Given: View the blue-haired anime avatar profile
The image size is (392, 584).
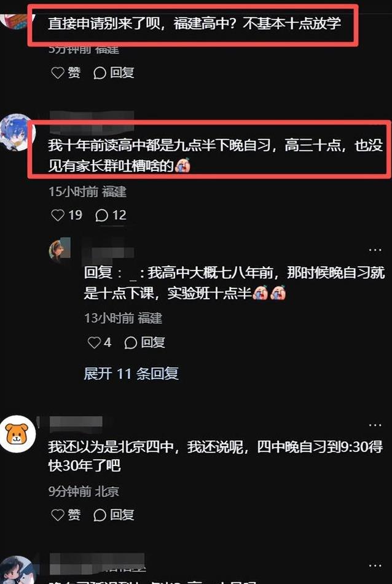Looking at the screenshot, I should point(18,132).
